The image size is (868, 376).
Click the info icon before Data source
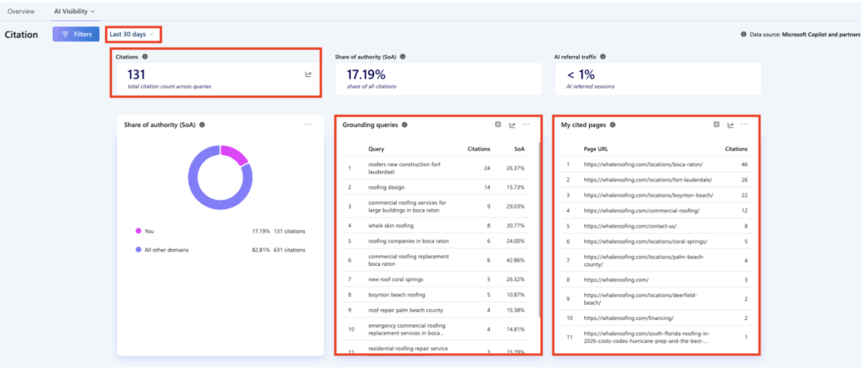click(x=743, y=34)
